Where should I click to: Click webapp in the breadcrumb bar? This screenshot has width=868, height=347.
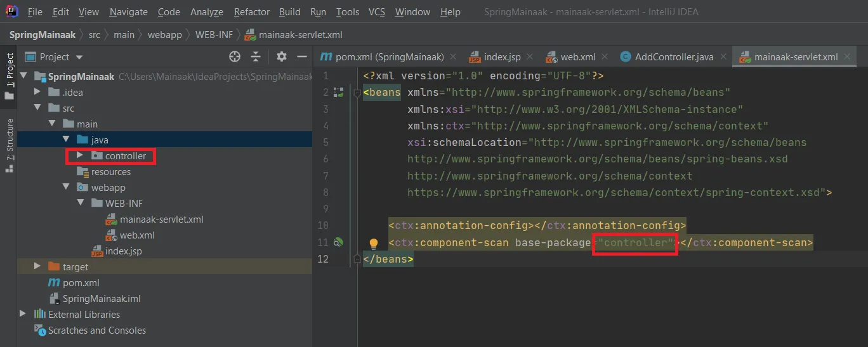(165, 35)
